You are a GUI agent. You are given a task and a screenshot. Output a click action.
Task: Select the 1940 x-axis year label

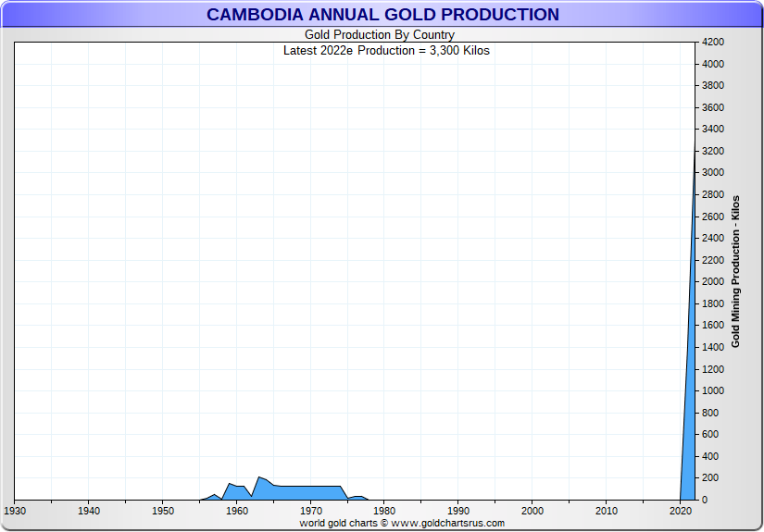coord(89,511)
